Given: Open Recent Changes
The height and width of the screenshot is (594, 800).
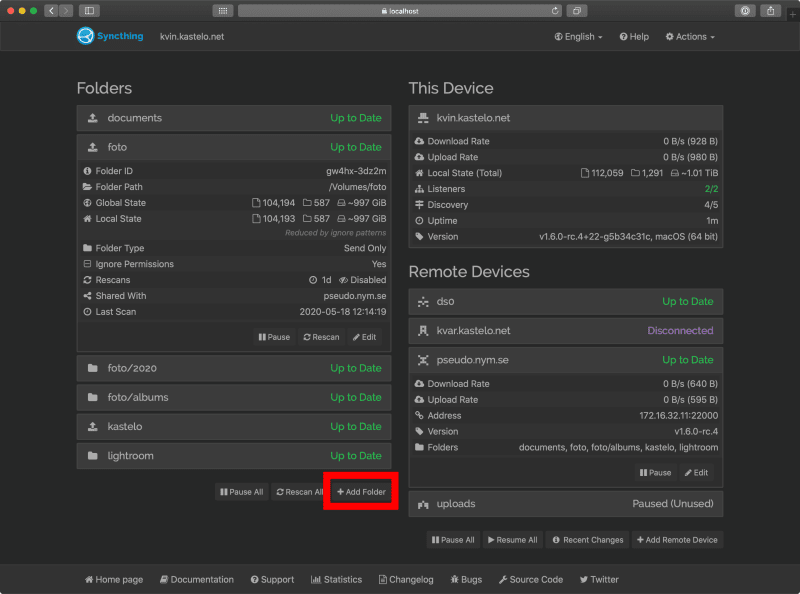Looking at the screenshot, I should [588, 540].
